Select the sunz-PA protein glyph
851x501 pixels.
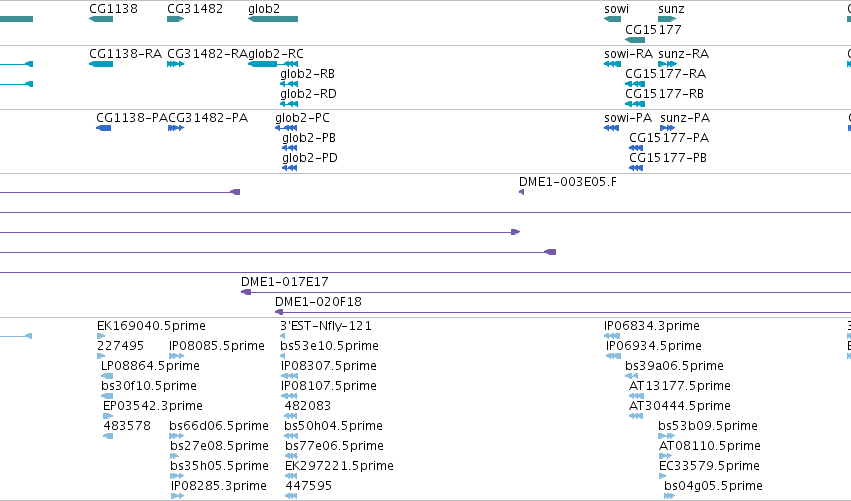click(668, 128)
